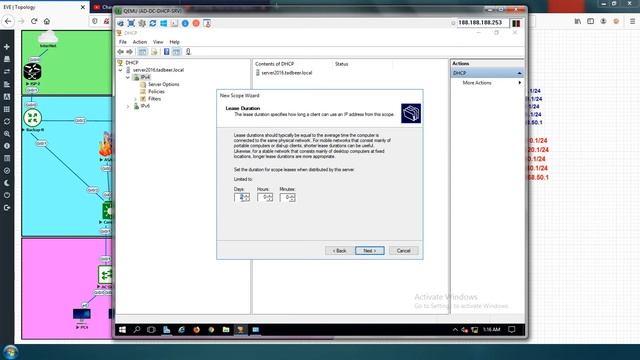Adjust the Hours spinner arrows
640x360 pixels.
[x=270, y=198]
